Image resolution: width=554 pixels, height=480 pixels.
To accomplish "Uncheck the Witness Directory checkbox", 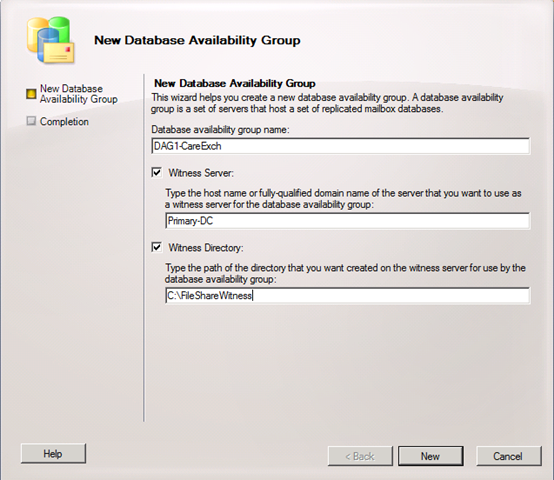I will (x=157, y=247).
